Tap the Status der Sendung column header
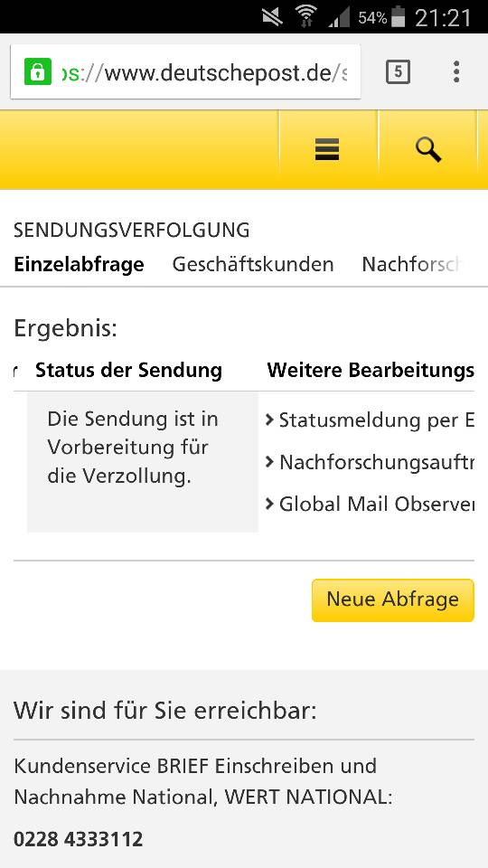 click(129, 371)
